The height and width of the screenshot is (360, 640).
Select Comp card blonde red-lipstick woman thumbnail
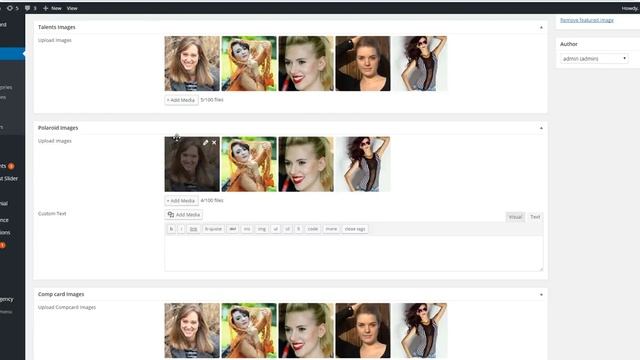(x=306, y=330)
